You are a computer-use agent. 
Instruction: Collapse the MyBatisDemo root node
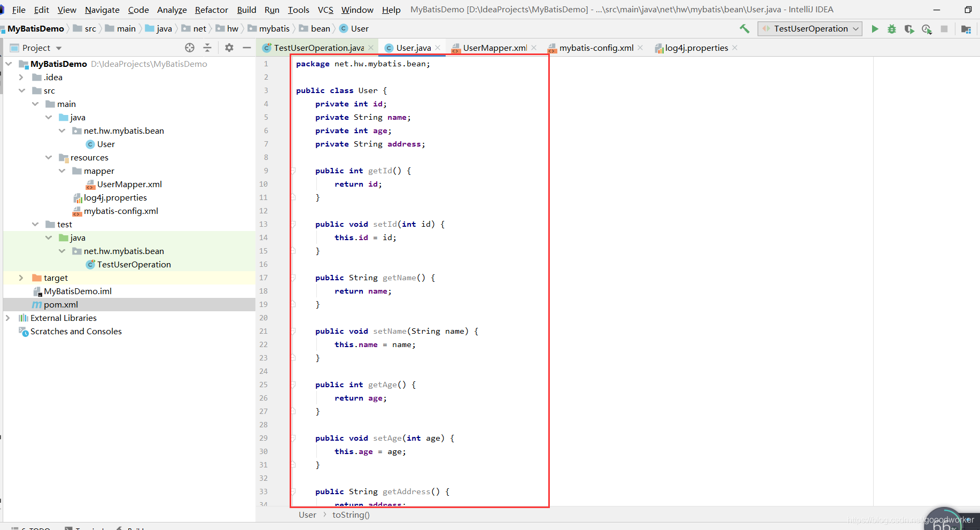pos(9,64)
